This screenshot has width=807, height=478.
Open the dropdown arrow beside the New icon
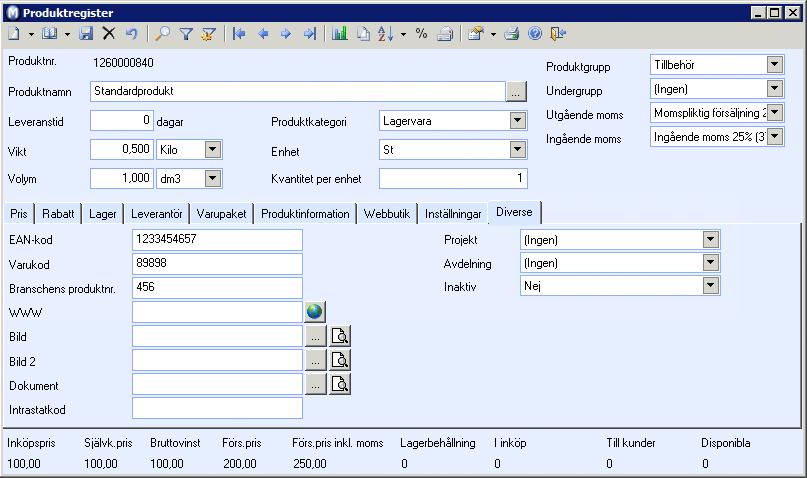pos(31,34)
